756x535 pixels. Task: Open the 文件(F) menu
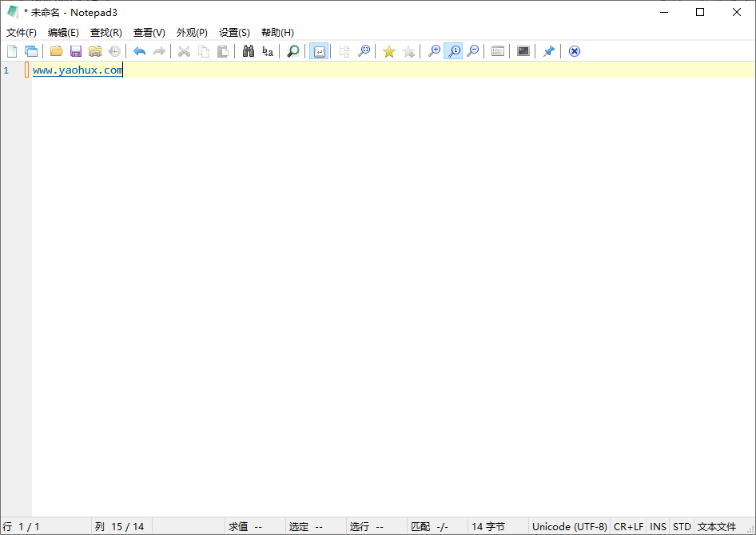(x=21, y=32)
